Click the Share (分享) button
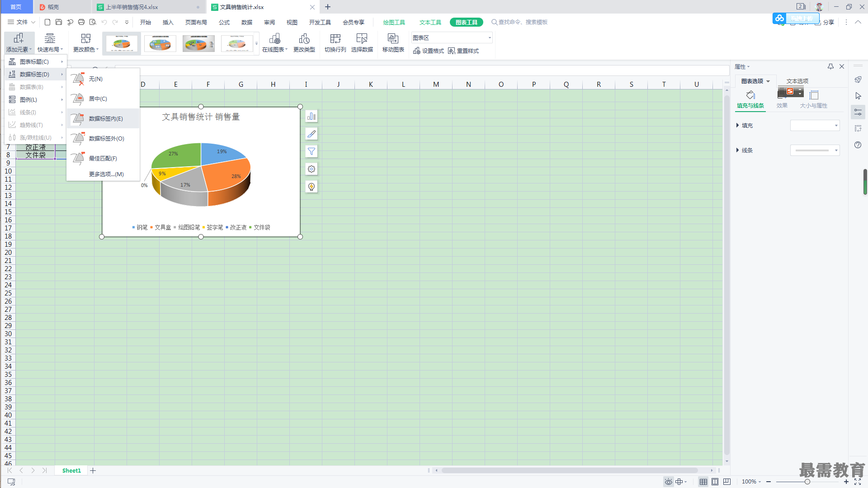The width and height of the screenshot is (868, 488). [x=824, y=22]
